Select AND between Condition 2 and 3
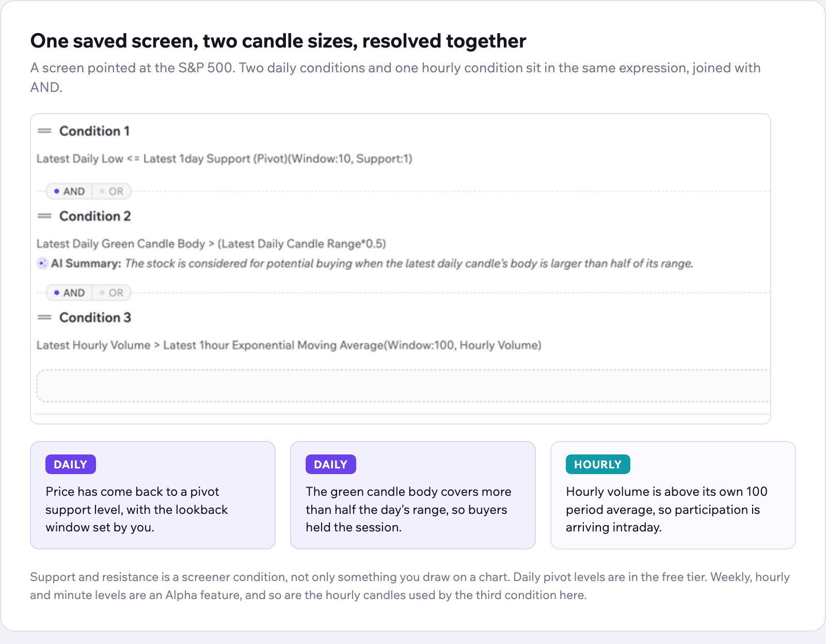Image resolution: width=826 pixels, height=644 pixels. point(69,293)
